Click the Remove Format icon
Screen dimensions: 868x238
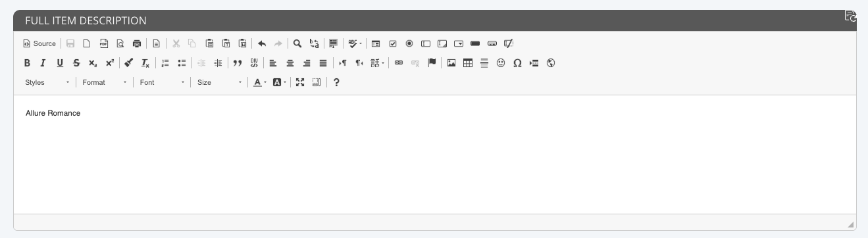click(146, 63)
